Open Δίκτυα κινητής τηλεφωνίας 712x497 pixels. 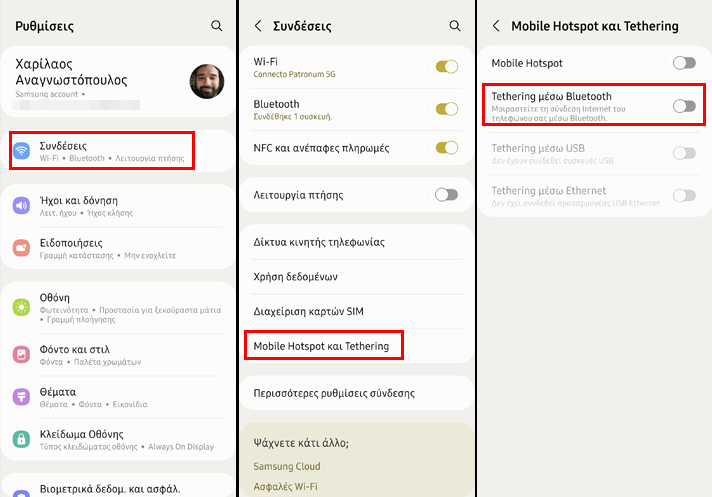click(356, 242)
